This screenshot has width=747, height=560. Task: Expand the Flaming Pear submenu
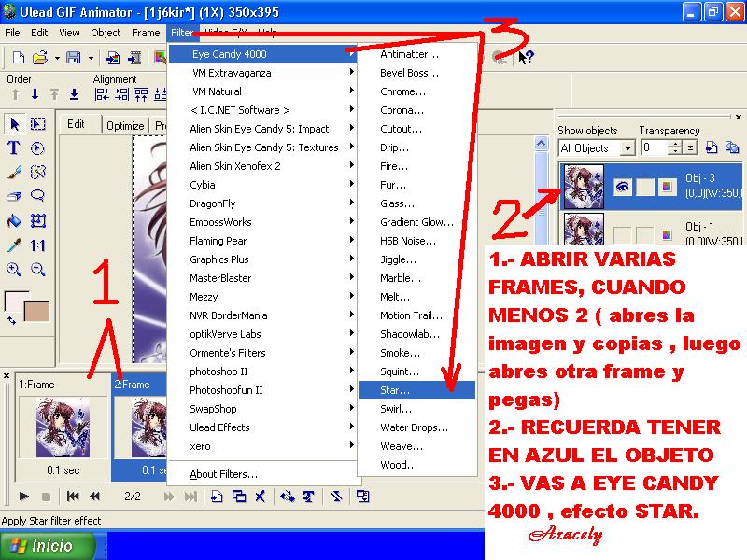(263, 241)
